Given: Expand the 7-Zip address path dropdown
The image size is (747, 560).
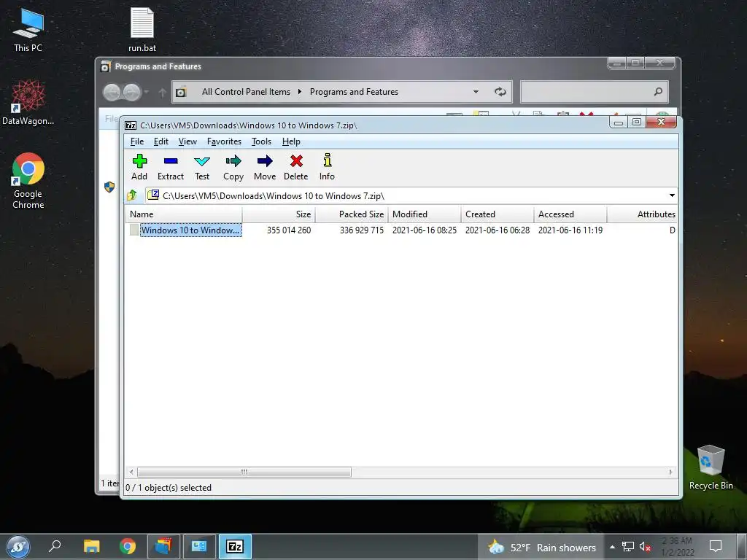Looking at the screenshot, I should click(x=672, y=195).
